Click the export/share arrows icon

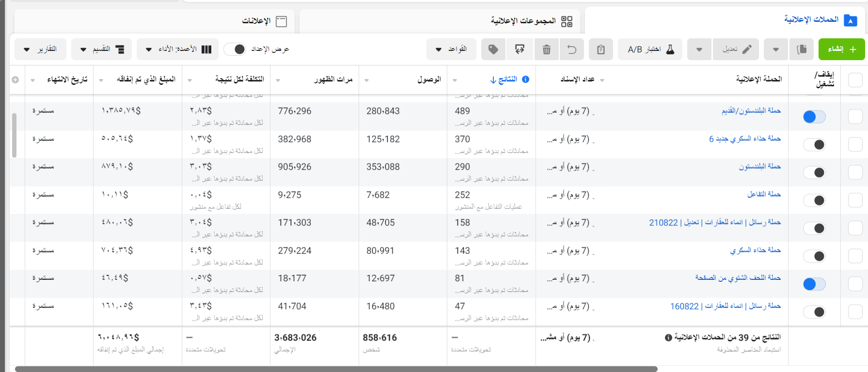click(x=520, y=49)
